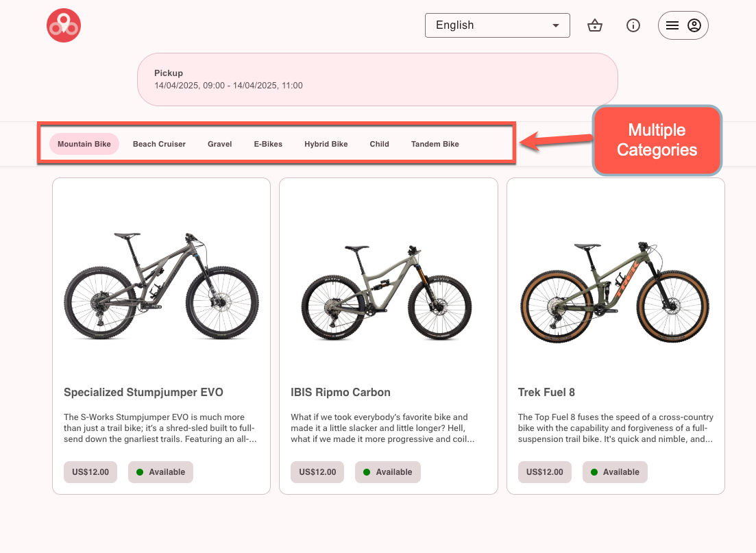Switch to Child category
The width and height of the screenshot is (756, 553).
click(x=380, y=144)
